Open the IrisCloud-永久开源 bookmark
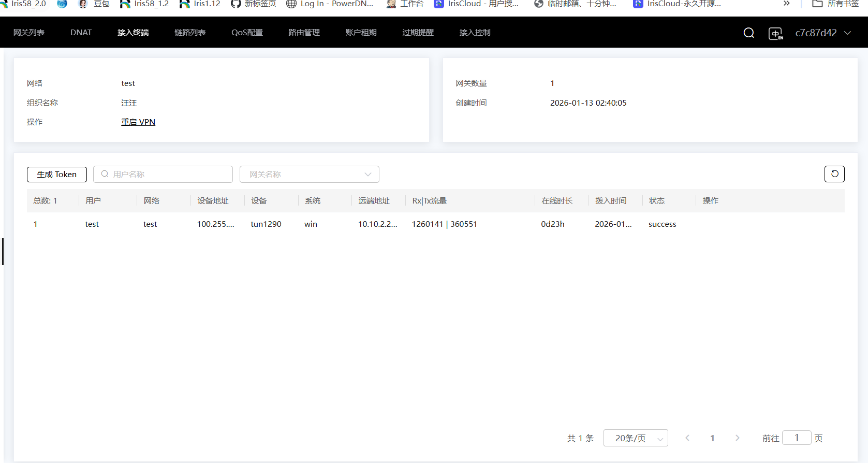Viewport: 868px width, 463px height. click(677, 4)
